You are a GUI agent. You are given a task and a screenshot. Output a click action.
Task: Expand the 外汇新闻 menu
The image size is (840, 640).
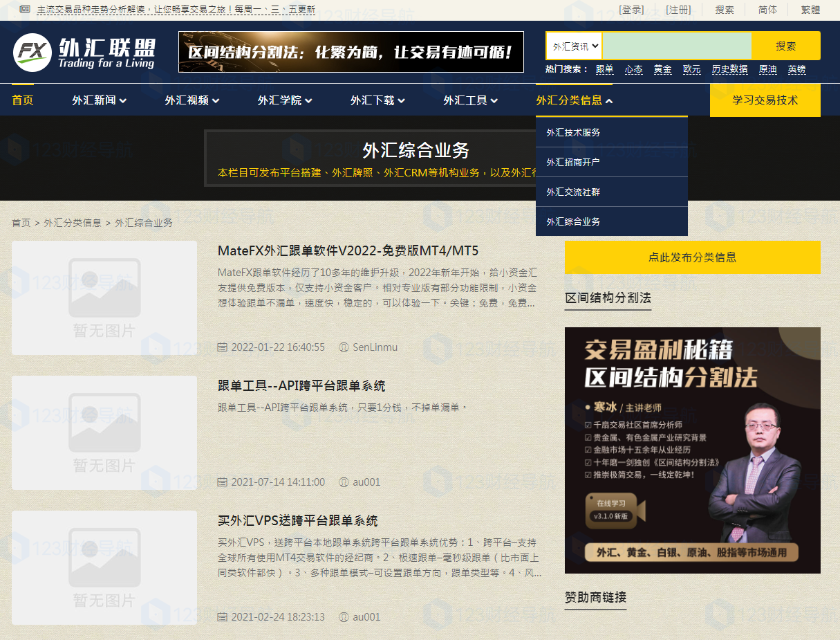click(x=99, y=100)
